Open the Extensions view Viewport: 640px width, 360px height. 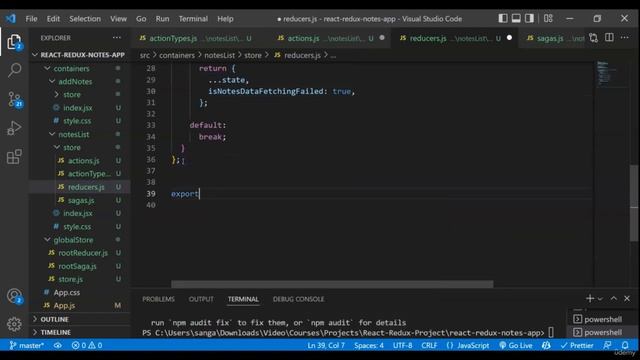(x=14, y=157)
